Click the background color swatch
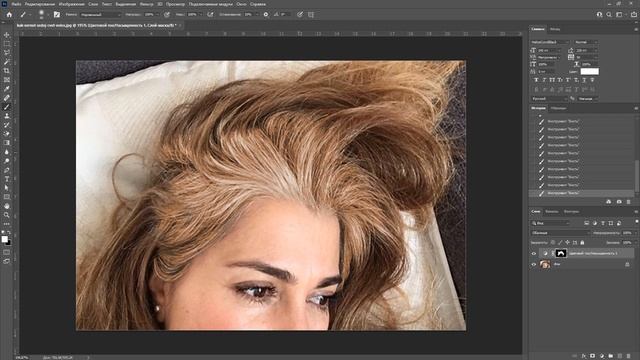The width and height of the screenshot is (640, 360). coord(8,243)
